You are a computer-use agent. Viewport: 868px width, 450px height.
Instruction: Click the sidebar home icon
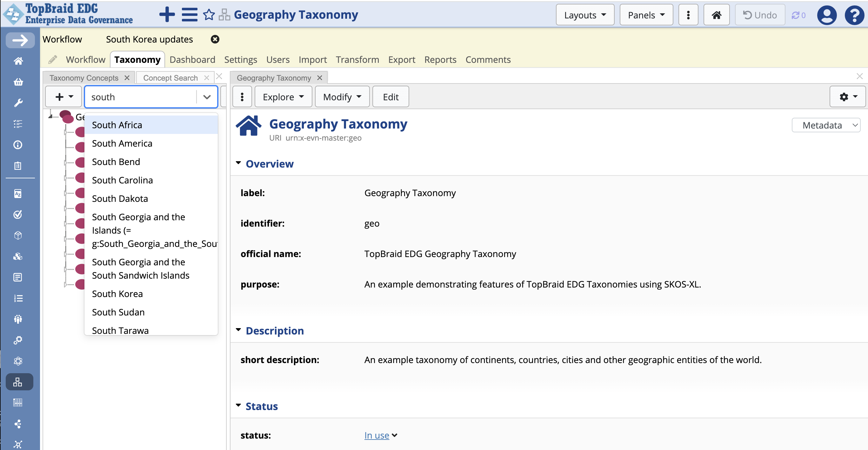tap(18, 61)
